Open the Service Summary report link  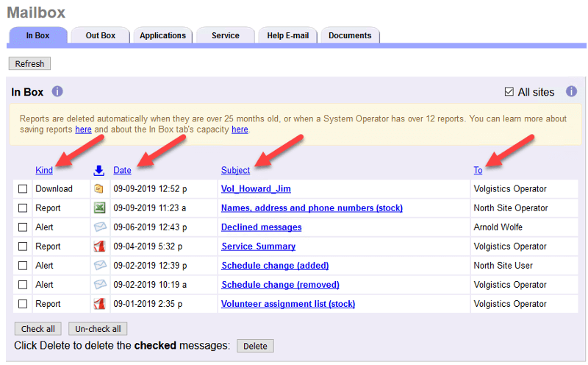pyautogui.click(x=258, y=247)
